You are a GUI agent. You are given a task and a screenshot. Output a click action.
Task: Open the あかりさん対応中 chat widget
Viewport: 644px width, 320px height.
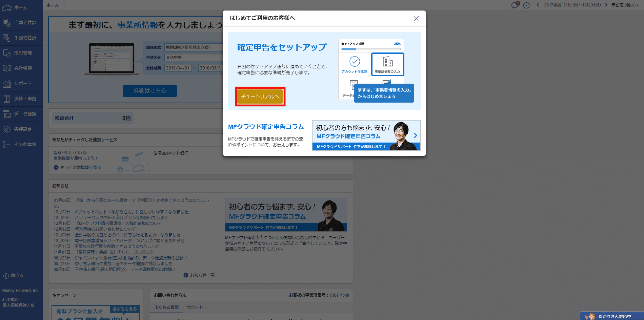(x=612, y=316)
